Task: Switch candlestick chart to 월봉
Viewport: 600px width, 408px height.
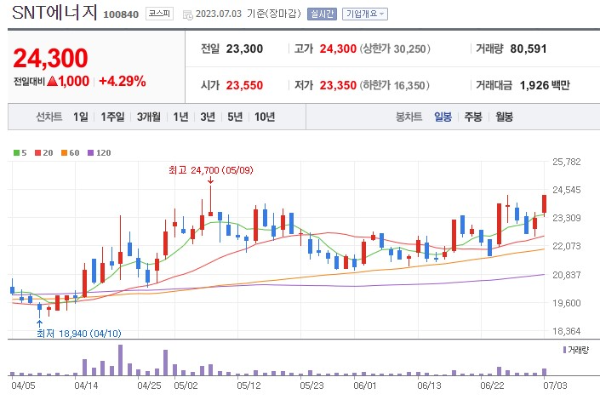Action: pos(504,117)
